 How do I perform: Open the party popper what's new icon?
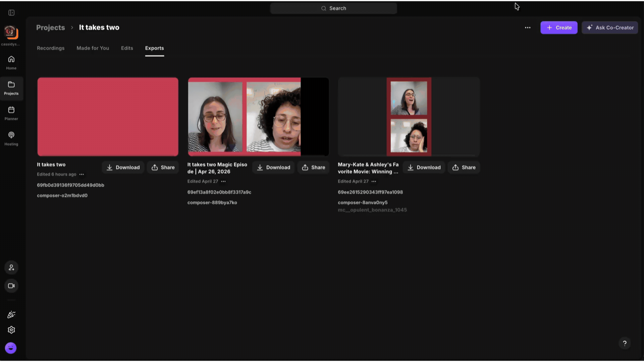tap(11, 314)
